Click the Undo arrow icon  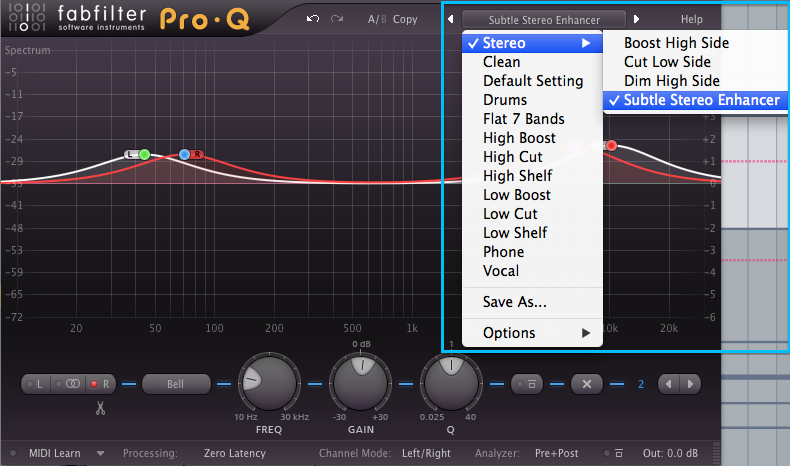(x=313, y=19)
